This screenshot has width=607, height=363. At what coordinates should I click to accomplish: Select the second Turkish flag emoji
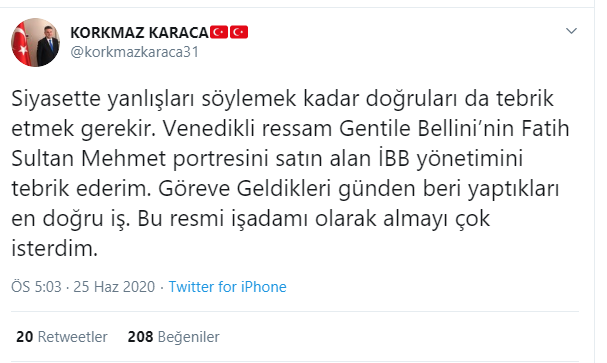pyautogui.click(x=239, y=32)
